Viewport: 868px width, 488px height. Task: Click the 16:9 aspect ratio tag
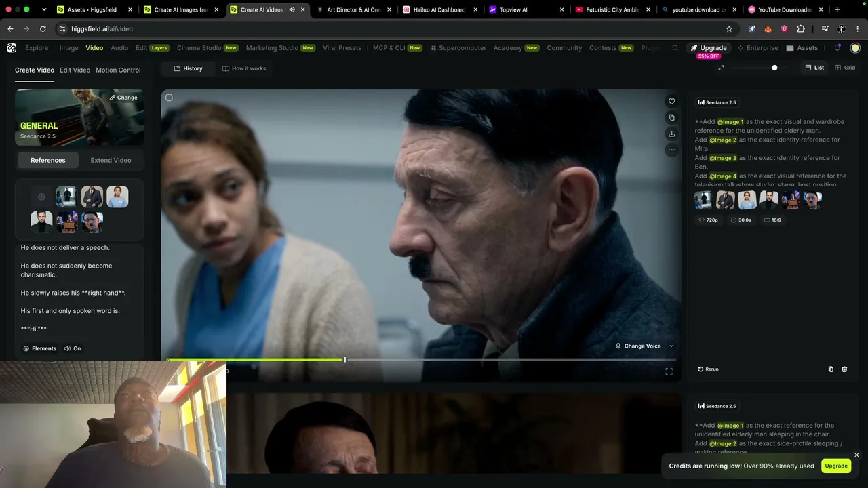[772, 220]
